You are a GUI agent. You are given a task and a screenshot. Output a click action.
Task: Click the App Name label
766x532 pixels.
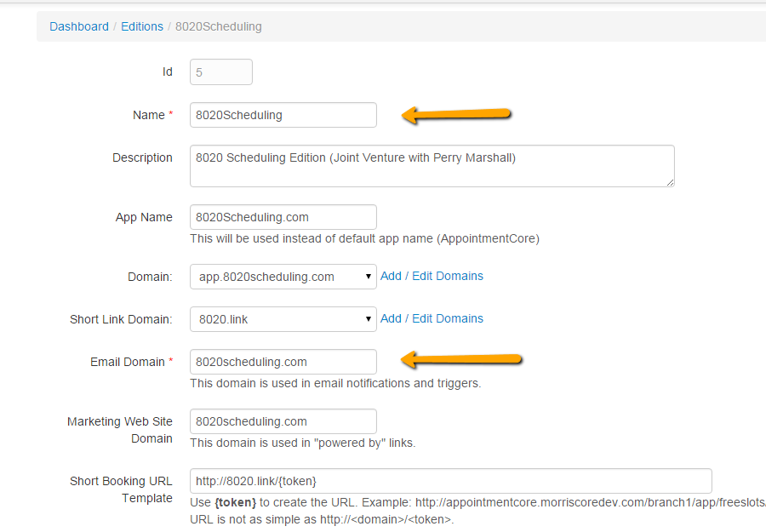(144, 217)
